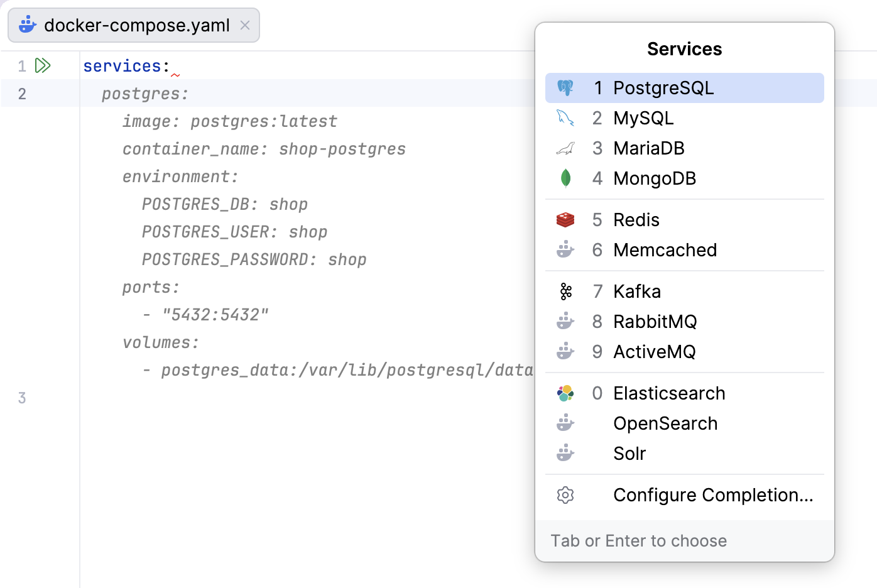The width and height of the screenshot is (877, 588).
Task: Click the Redis red cube icon
Action: click(x=565, y=220)
